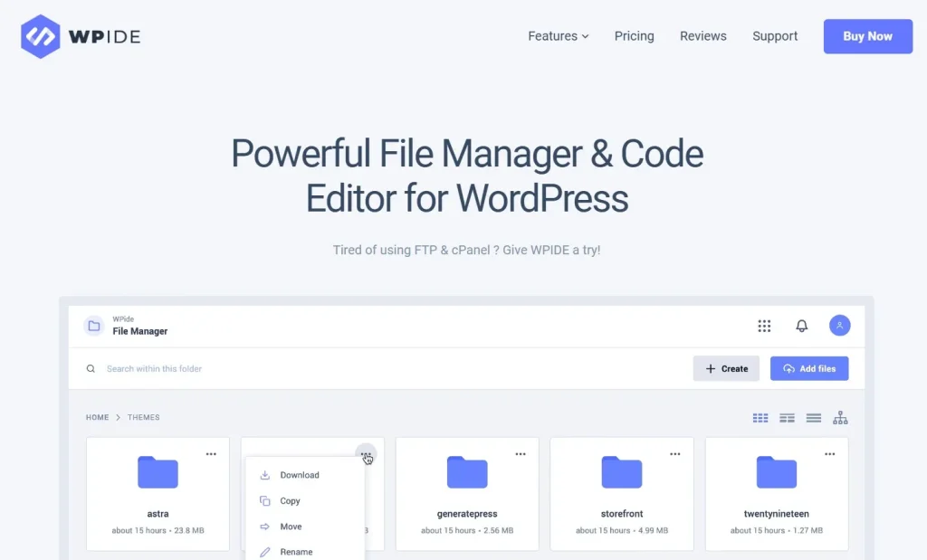
Task: Visit the Support page
Action: point(775,36)
